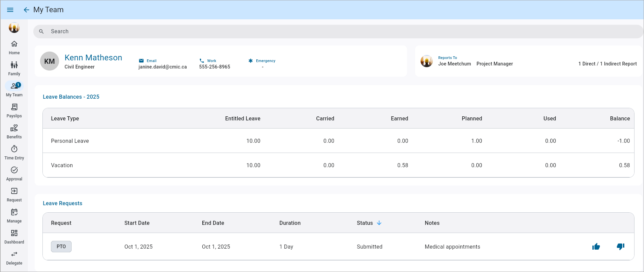Open the Family section
Screen dimensions: 644x272
click(x=14, y=69)
